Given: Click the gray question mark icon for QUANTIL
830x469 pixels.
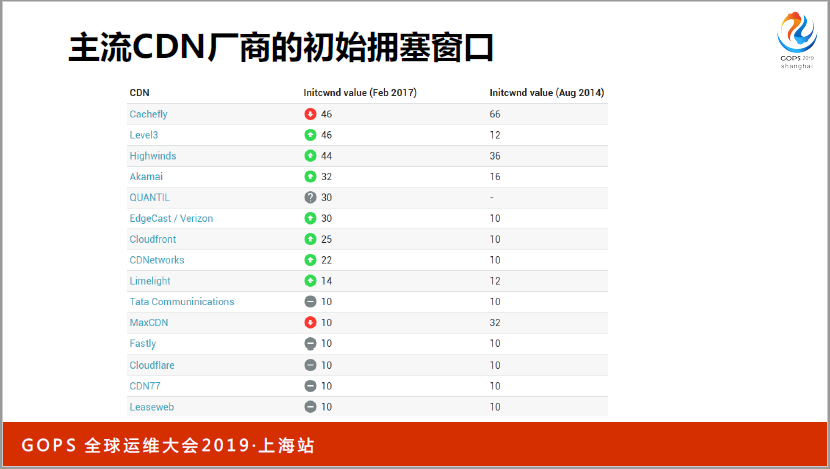Looking at the screenshot, I should click(x=310, y=197).
